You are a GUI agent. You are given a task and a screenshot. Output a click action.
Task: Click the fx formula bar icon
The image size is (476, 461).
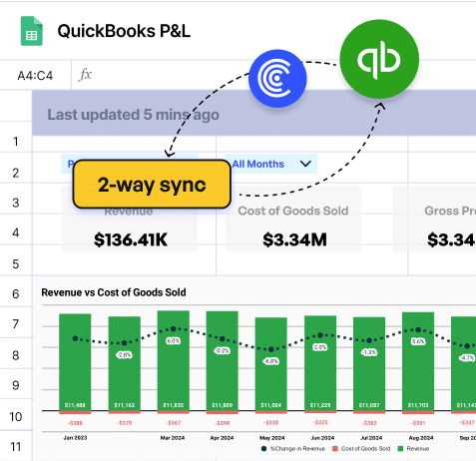click(85, 75)
